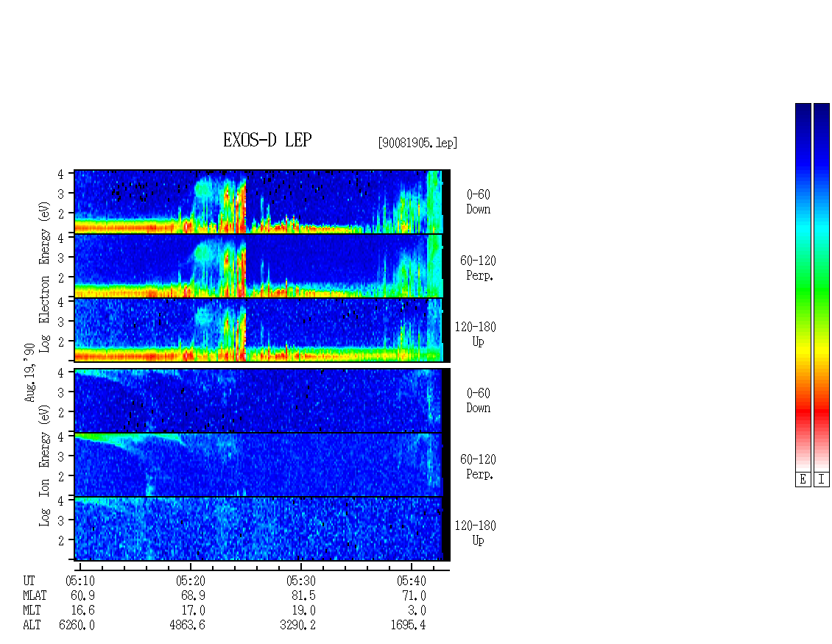Image resolution: width=832 pixels, height=644 pixels.
Task: Click the MLAT row label
Action: coord(35,595)
